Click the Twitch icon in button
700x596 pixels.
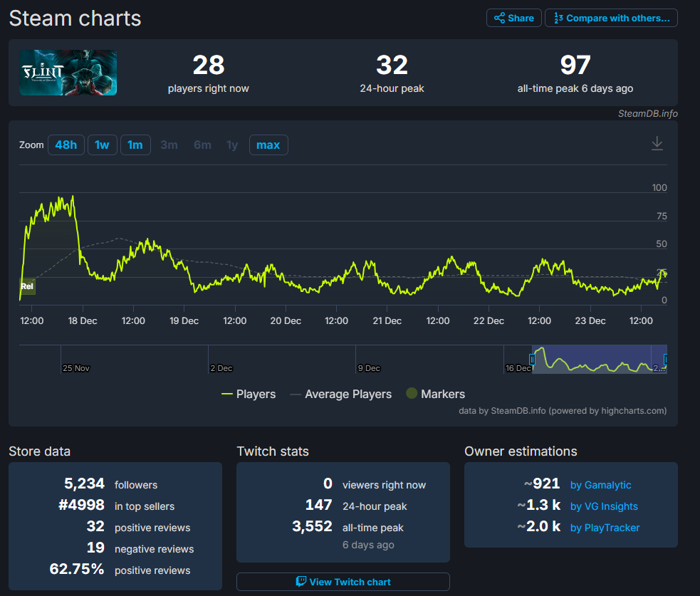coord(301,582)
